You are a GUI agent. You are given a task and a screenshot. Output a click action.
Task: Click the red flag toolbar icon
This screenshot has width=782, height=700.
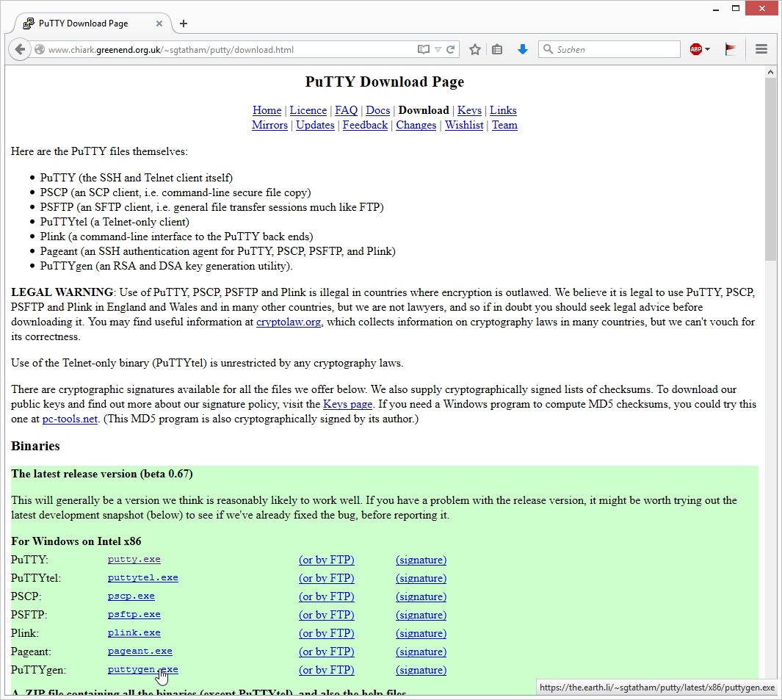pyautogui.click(x=730, y=49)
